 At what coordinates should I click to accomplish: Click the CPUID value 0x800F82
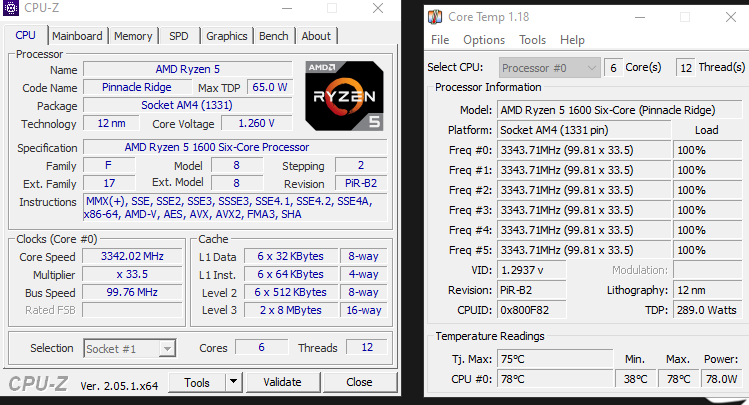[532, 310]
